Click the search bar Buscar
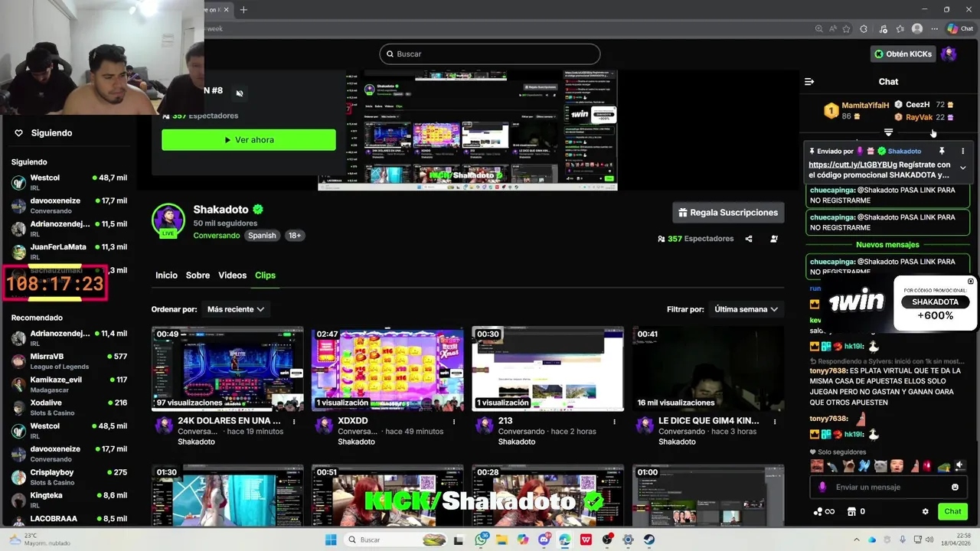 (x=490, y=54)
